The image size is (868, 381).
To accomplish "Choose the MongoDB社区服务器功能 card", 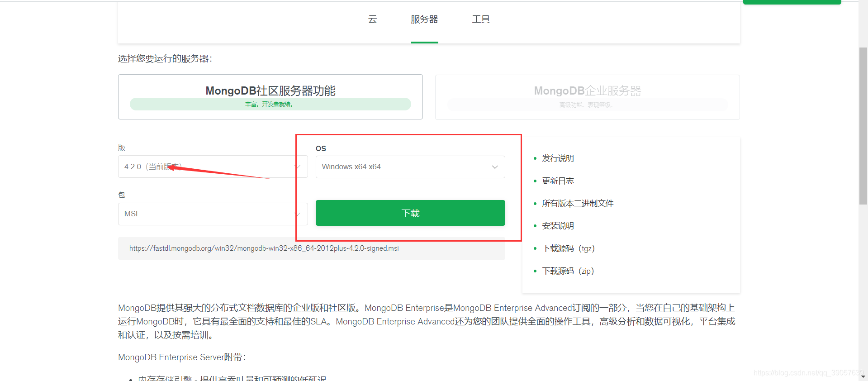I will point(270,97).
